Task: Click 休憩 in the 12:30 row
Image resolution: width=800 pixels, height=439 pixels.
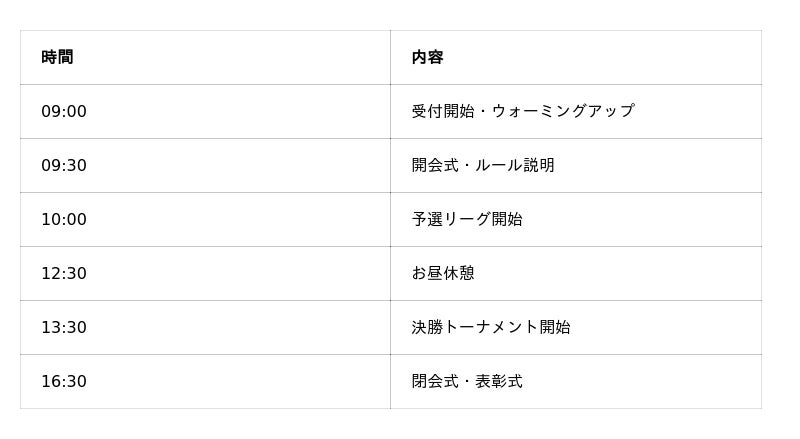Action: [x=459, y=274]
